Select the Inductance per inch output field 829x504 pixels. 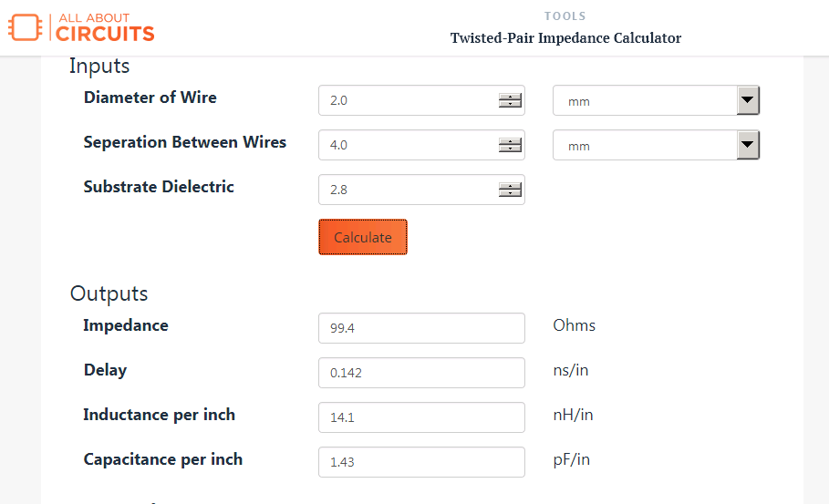421,417
